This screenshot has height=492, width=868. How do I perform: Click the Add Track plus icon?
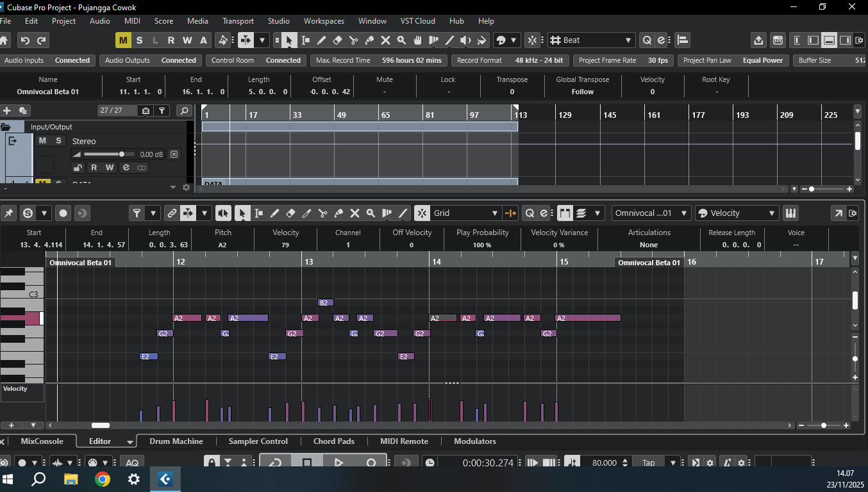(x=7, y=111)
